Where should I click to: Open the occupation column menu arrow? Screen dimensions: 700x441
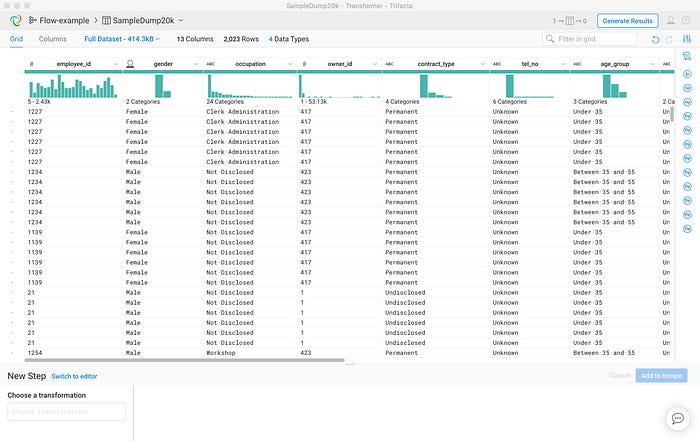tap(290, 64)
